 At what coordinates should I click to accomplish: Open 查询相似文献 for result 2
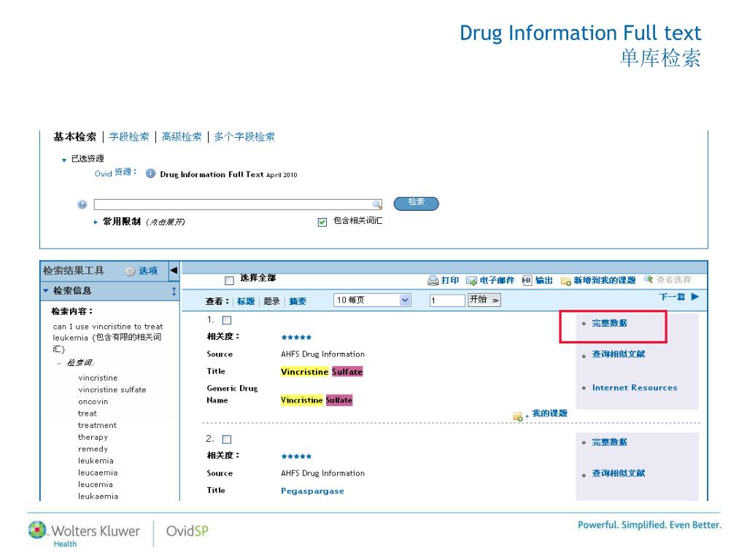coord(619,473)
